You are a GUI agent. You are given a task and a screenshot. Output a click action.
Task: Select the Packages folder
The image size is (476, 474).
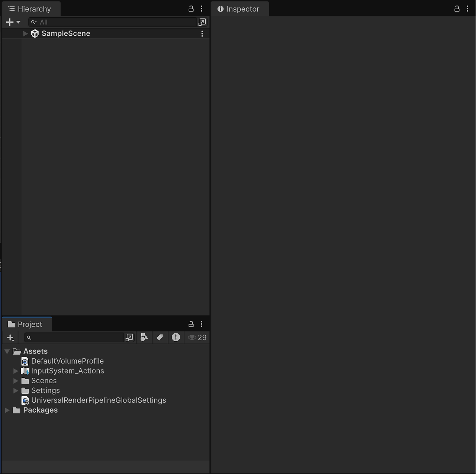(x=106, y=410)
